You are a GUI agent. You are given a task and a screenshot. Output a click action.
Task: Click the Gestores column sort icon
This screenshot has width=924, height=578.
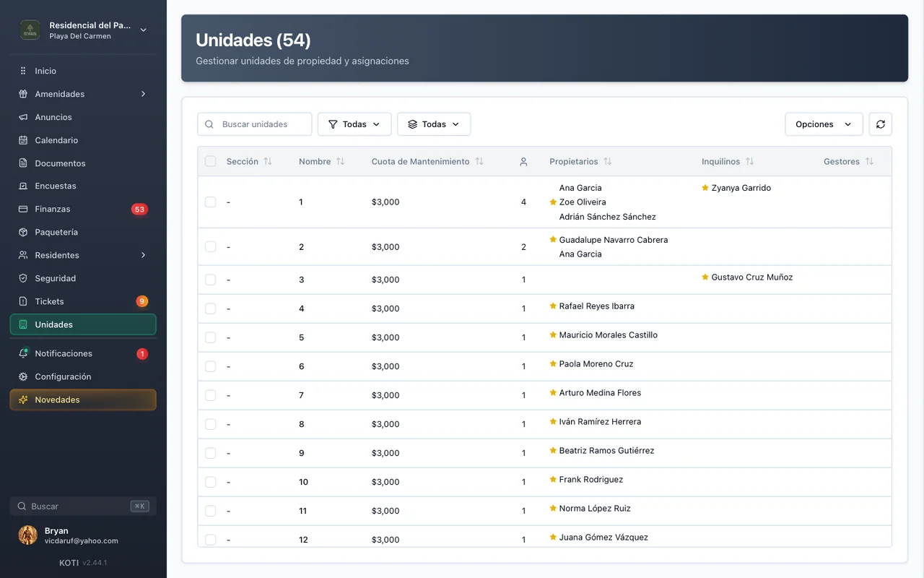tap(869, 162)
